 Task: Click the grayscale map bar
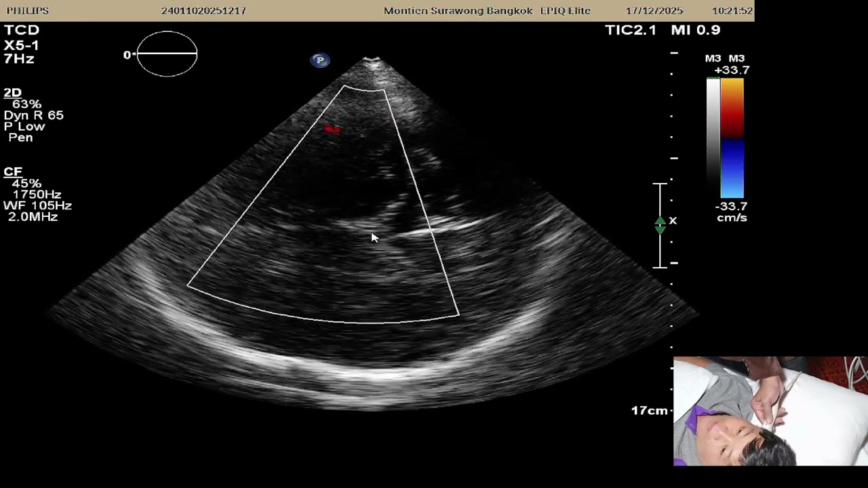pos(713,138)
